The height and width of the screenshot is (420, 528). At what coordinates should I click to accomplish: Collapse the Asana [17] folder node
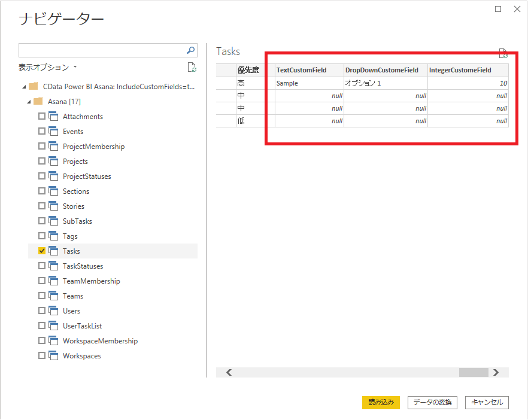tap(29, 102)
